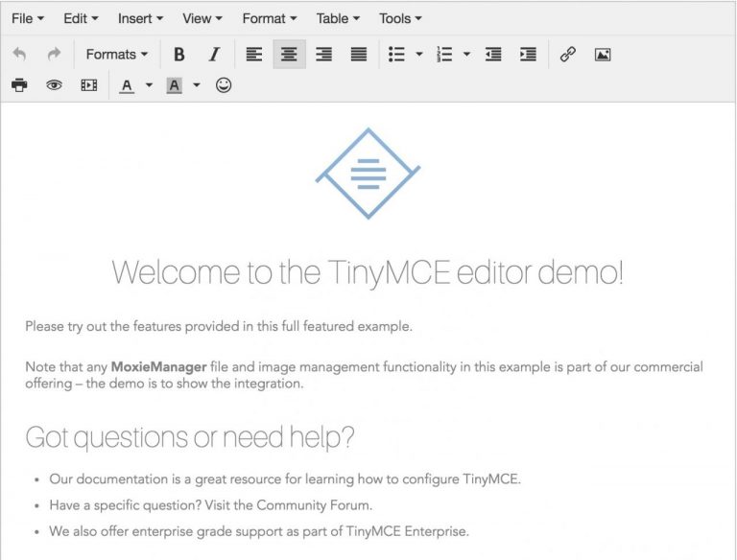Open the Table menu

338,18
